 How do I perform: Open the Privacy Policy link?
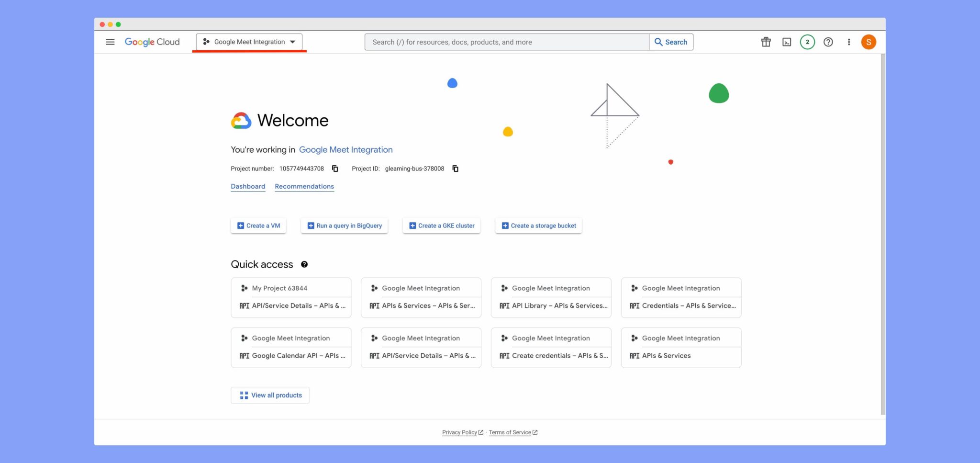pyautogui.click(x=459, y=432)
